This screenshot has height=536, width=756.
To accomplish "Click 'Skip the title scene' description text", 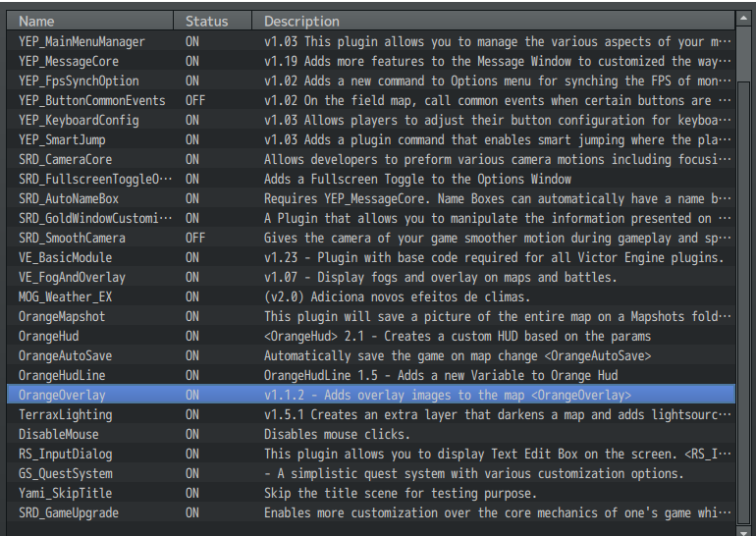I will [x=401, y=493].
